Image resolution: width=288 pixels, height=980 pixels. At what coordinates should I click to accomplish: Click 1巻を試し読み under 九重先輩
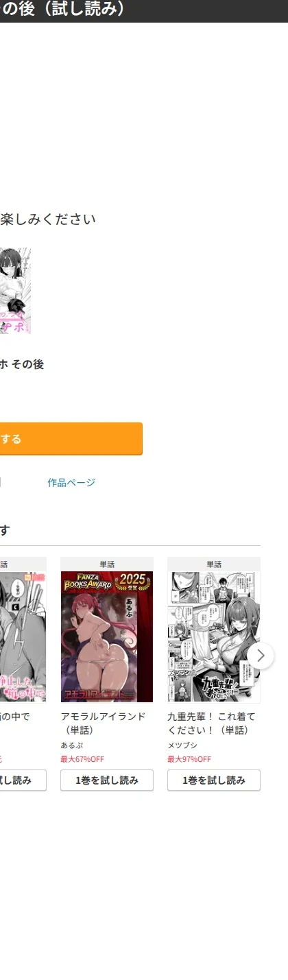214,780
